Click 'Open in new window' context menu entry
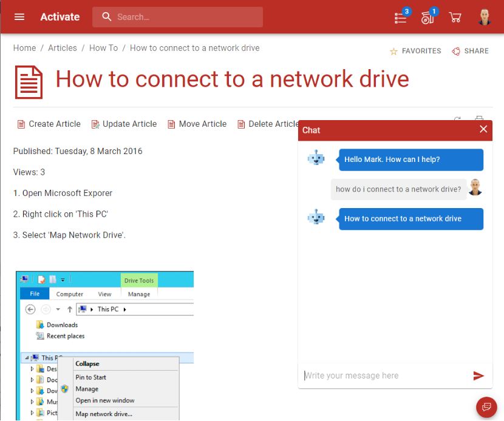Screen dimensions: 504x421 click(x=105, y=400)
